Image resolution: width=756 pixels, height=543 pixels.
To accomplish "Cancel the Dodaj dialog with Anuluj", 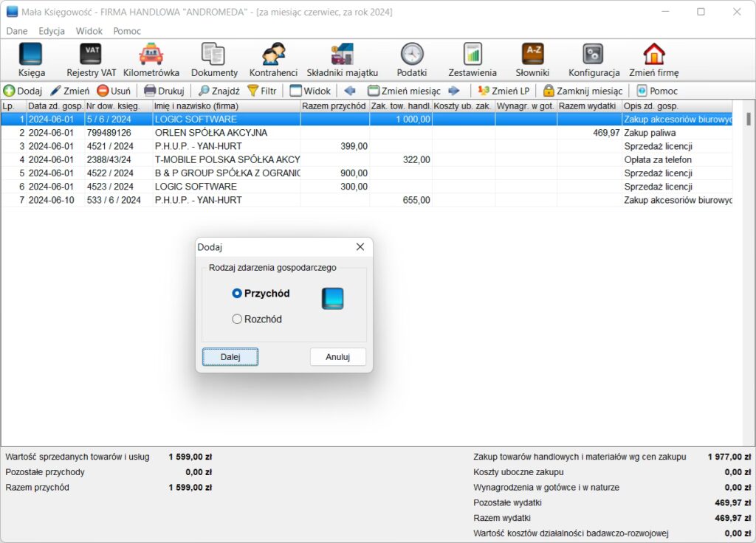I will [x=337, y=357].
